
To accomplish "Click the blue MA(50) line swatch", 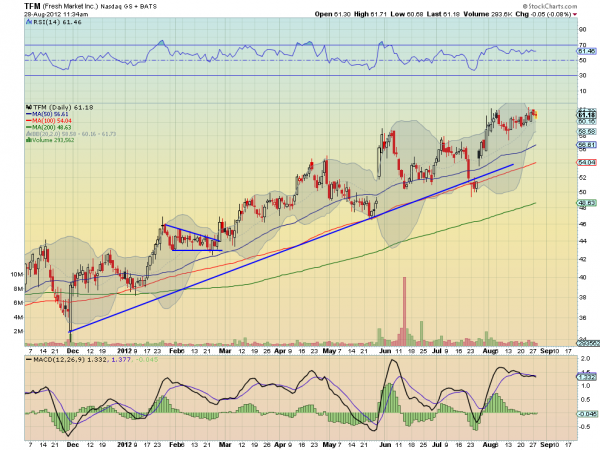I will point(29,114).
